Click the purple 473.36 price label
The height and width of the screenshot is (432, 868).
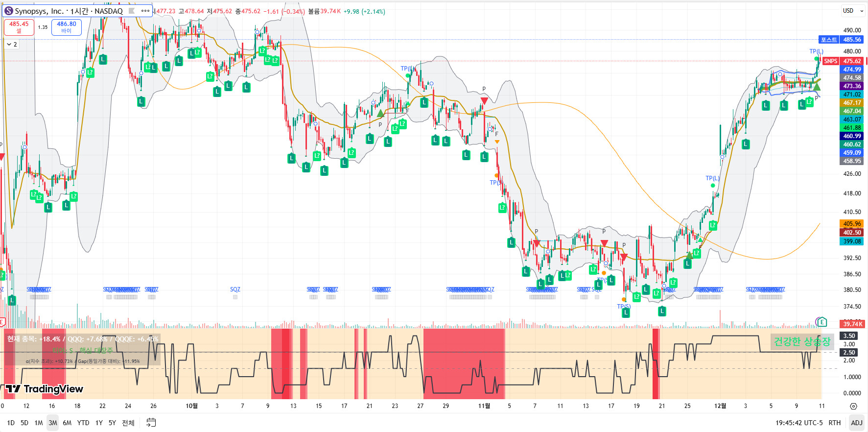[852, 86]
